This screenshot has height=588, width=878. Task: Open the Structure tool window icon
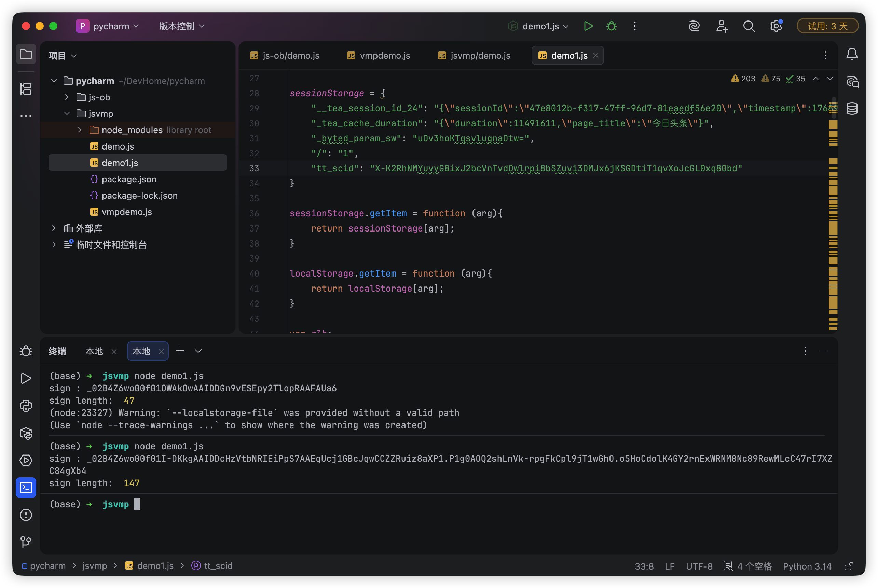[26, 89]
